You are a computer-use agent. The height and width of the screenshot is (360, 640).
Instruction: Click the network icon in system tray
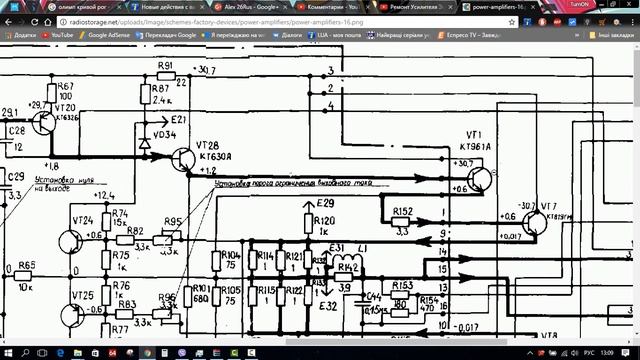564,353
